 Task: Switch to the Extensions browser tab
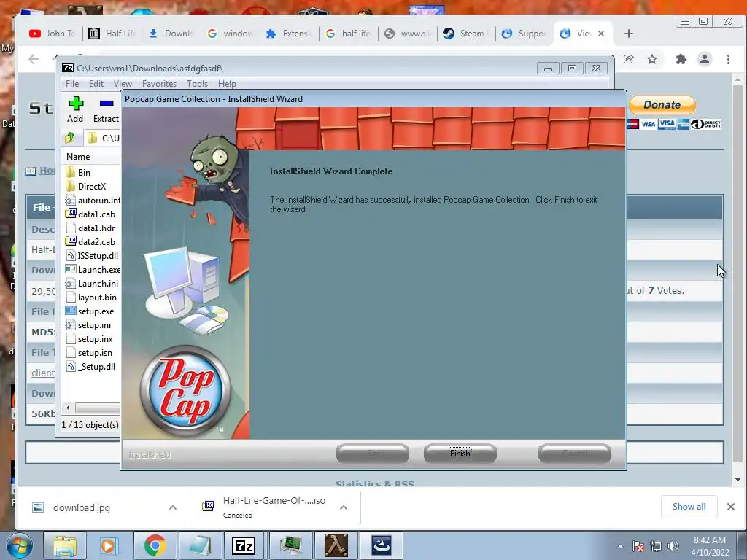pyautogui.click(x=290, y=34)
